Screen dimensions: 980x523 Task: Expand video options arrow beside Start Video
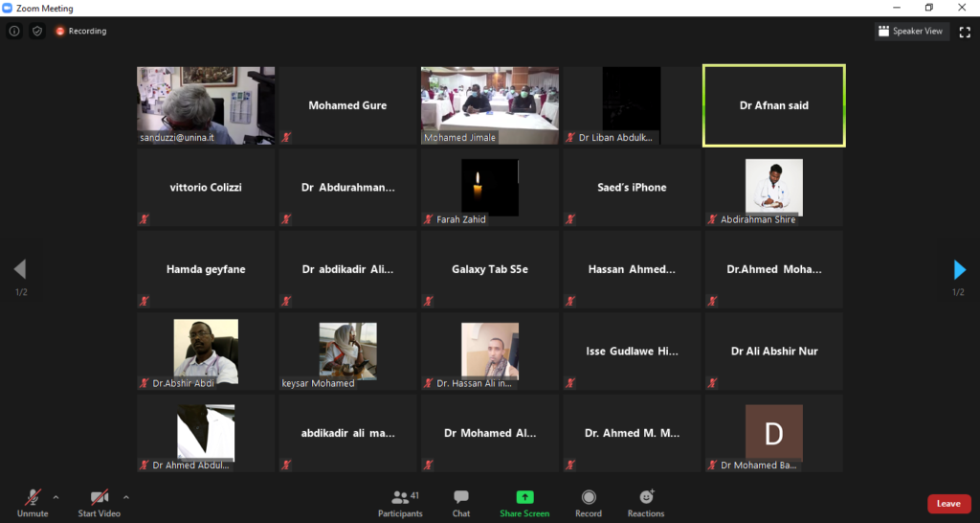[x=126, y=497]
